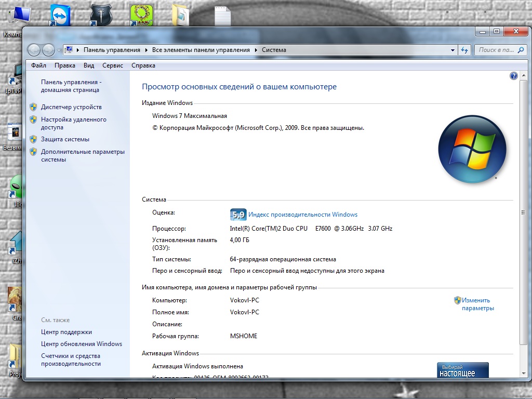Select the folder icon on the desktop

click(180, 15)
